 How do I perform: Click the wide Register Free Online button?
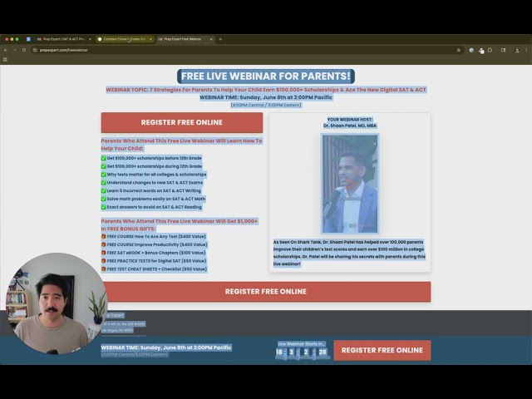266,292
